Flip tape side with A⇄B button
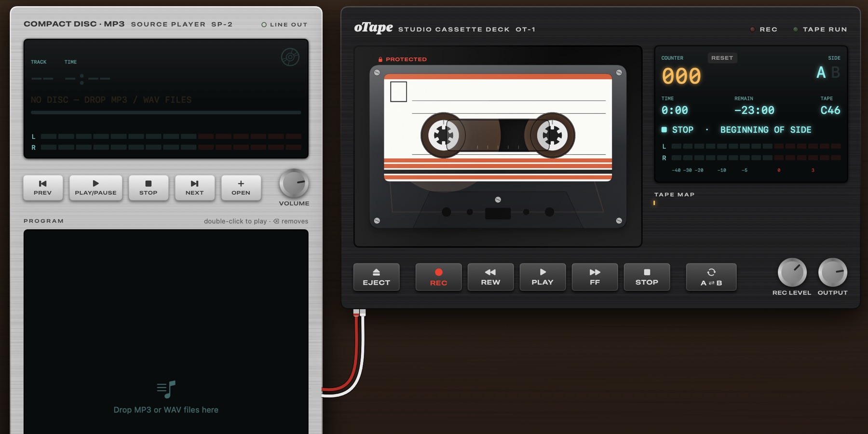The image size is (868, 434). pos(711,277)
